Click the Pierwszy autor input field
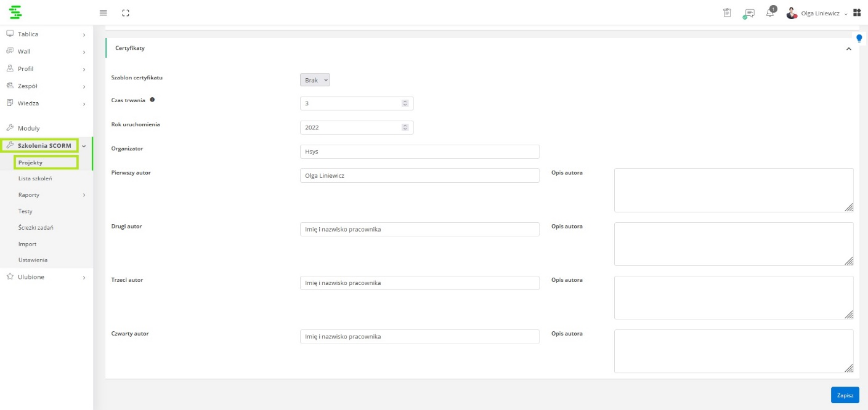This screenshot has width=868, height=410. pyautogui.click(x=420, y=175)
